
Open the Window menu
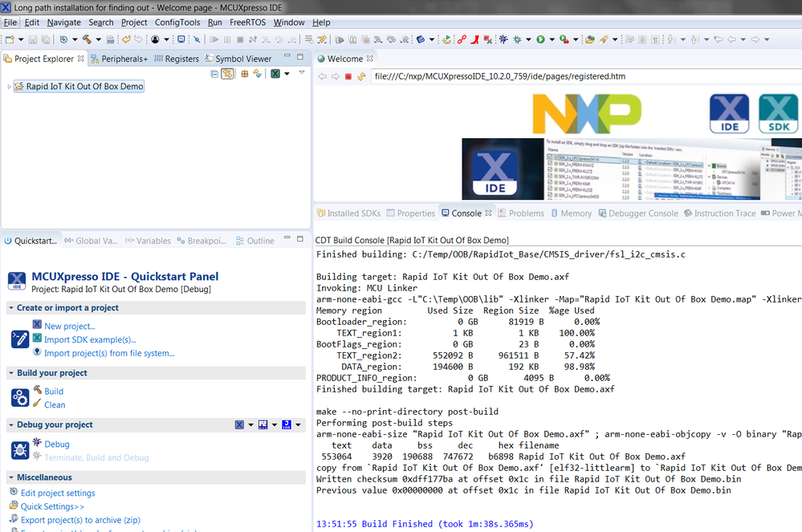[289, 22]
